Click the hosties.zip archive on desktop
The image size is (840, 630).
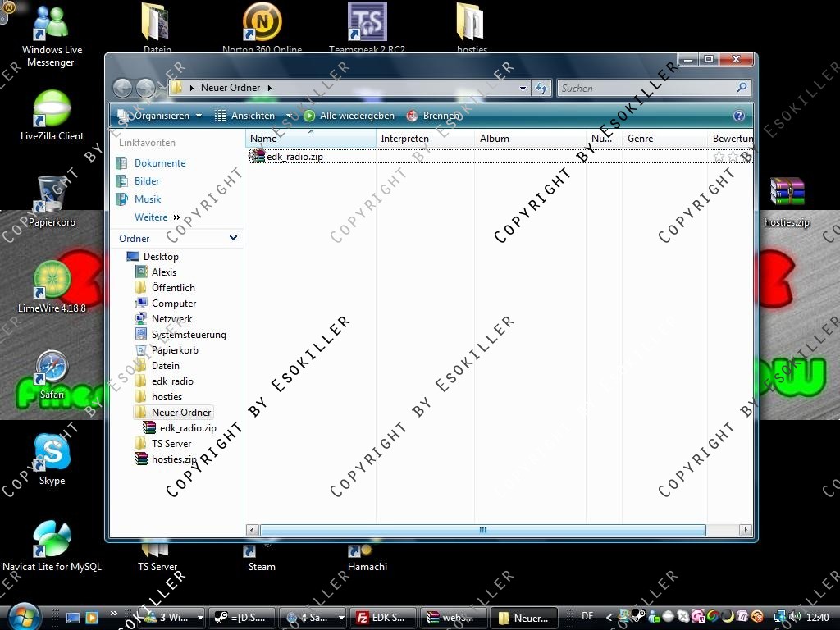point(787,194)
